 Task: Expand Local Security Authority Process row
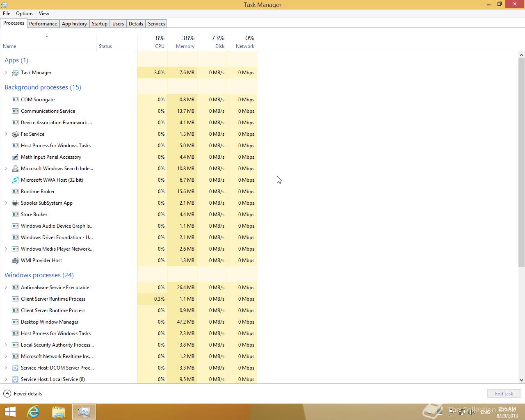pos(6,345)
